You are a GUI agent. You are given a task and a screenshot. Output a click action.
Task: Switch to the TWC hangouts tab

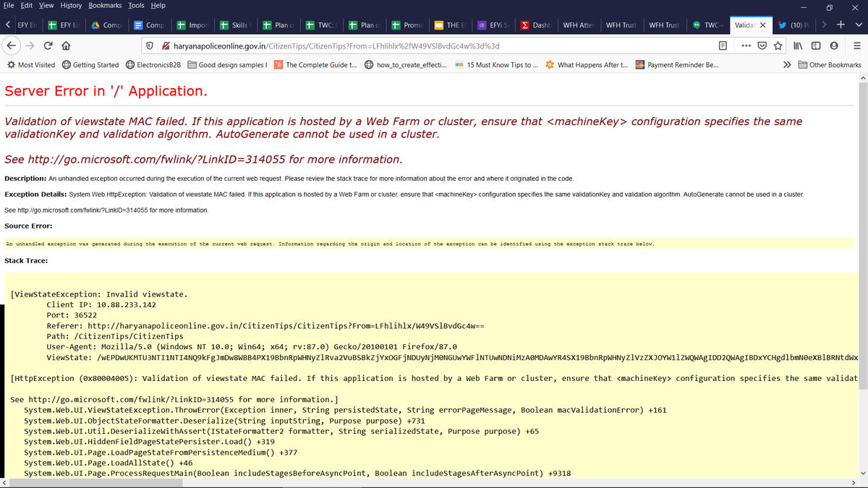click(x=707, y=25)
